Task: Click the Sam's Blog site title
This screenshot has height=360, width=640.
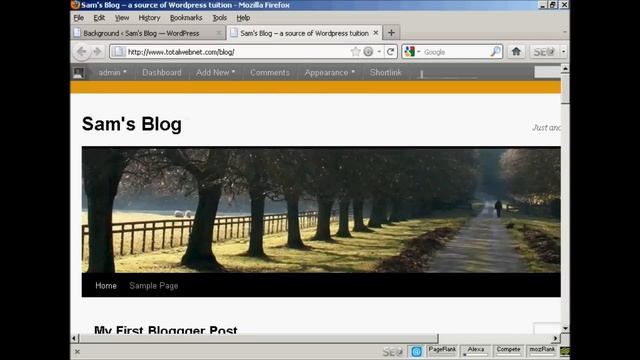Action: coord(132,124)
